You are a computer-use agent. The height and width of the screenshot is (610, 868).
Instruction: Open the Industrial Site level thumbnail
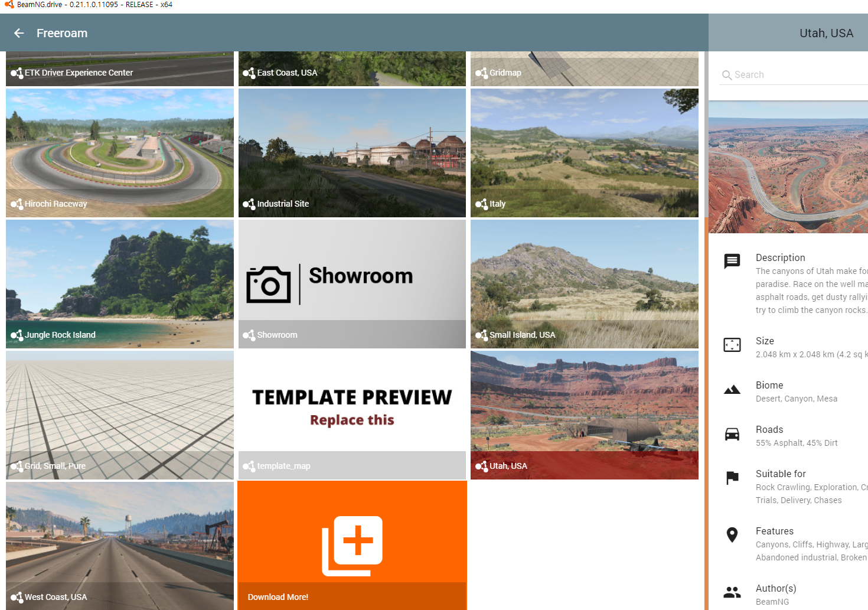click(352, 153)
